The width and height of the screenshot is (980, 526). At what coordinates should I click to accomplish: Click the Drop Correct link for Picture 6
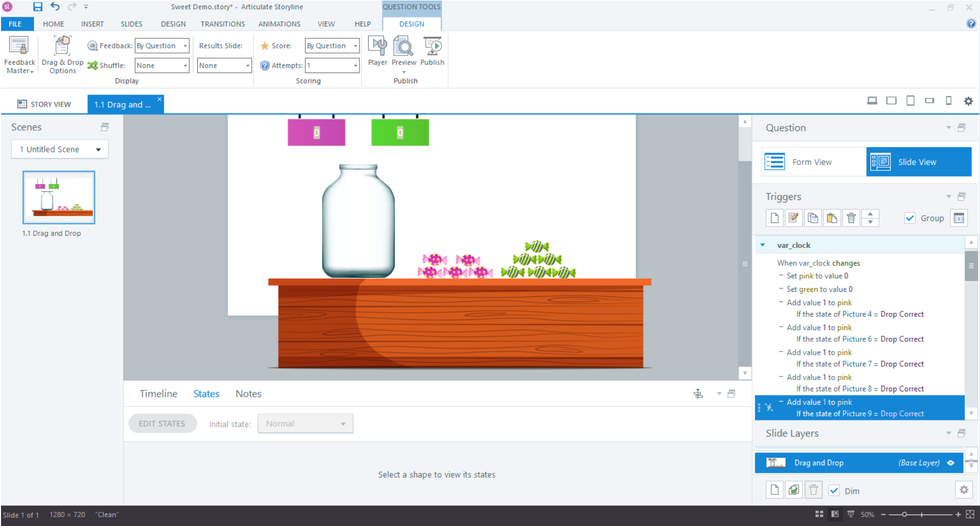pos(902,339)
